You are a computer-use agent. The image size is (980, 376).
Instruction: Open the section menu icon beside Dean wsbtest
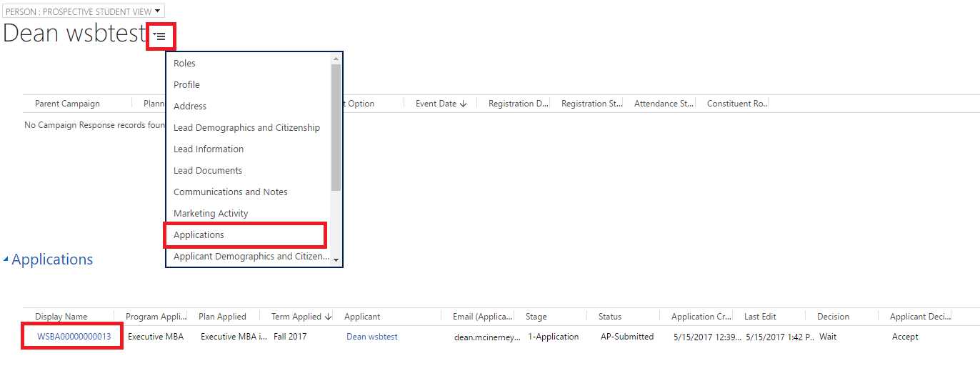tap(161, 36)
